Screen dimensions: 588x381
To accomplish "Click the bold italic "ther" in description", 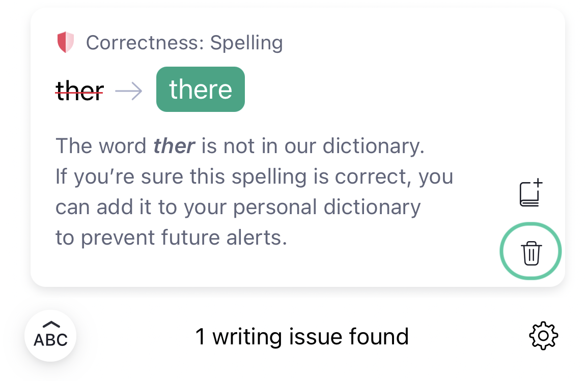I will pos(174,146).
